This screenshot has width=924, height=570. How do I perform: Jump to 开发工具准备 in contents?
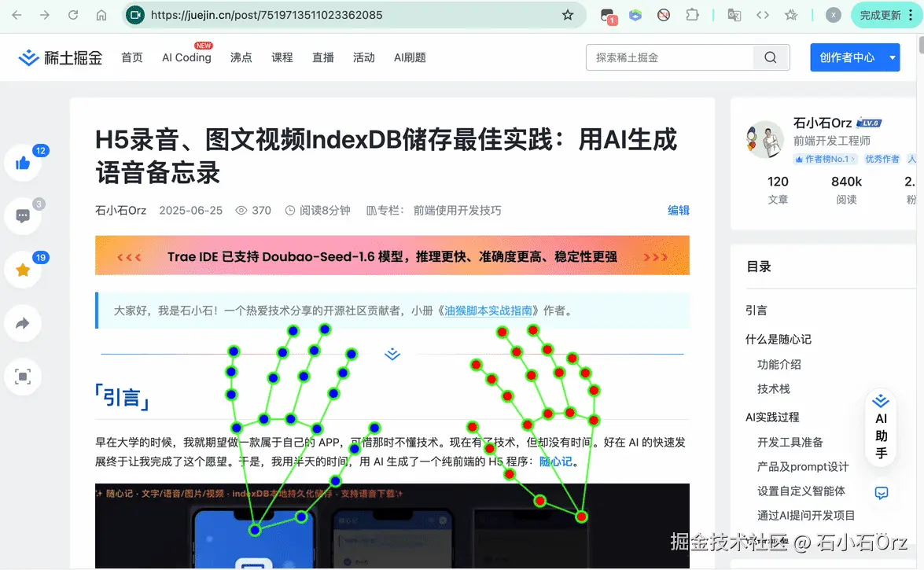click(790, 442)
